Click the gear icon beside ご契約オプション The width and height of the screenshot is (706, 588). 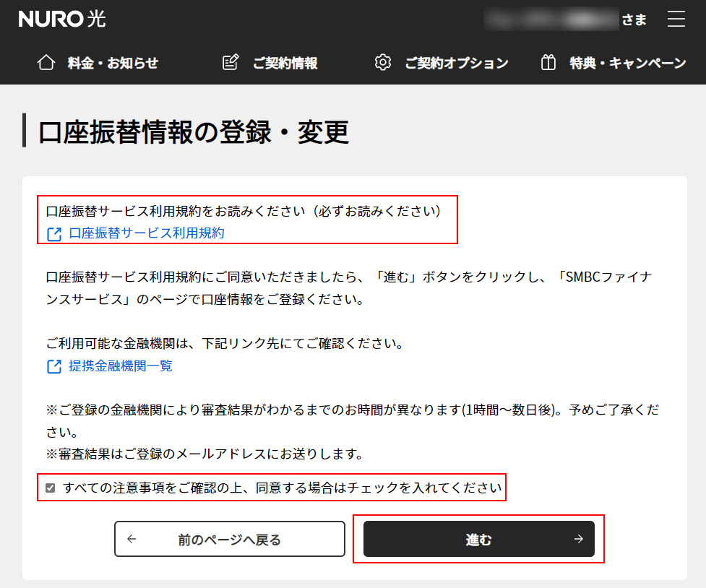383,63
